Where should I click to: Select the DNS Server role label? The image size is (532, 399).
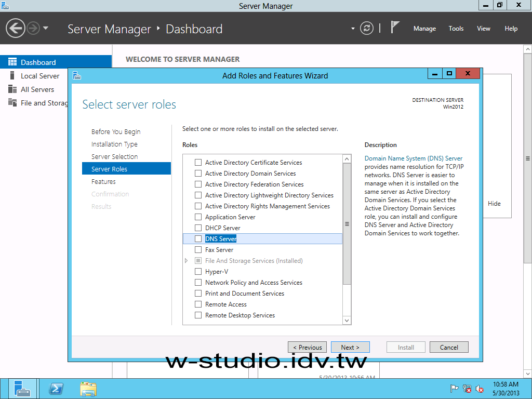pos(221,239)
